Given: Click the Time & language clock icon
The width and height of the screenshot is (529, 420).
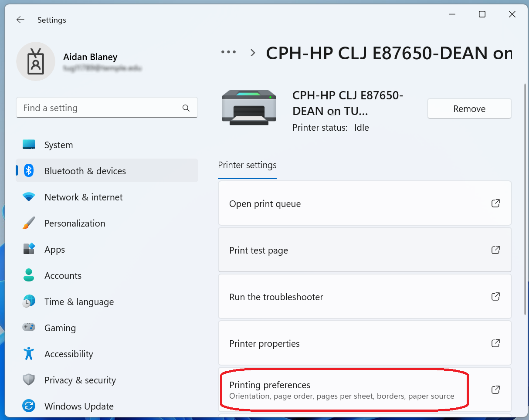Looking at the screenshot, I should (x=29, y=301).
